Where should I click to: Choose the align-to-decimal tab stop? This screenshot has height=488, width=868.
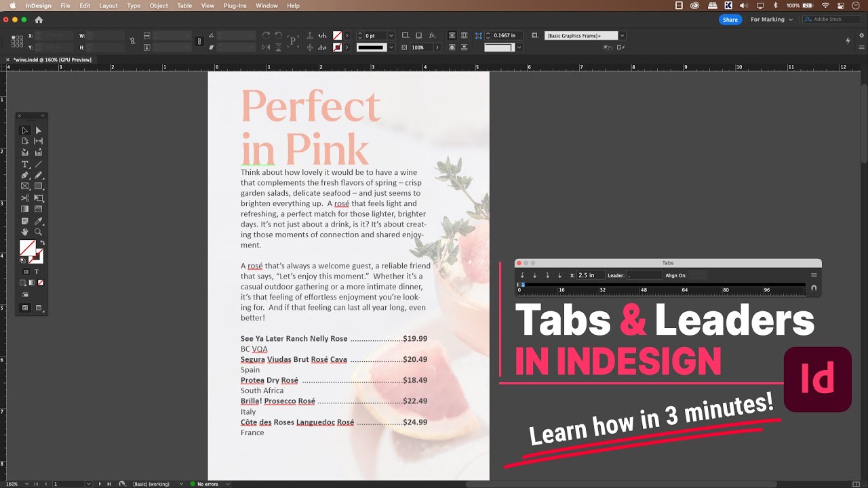559,275
